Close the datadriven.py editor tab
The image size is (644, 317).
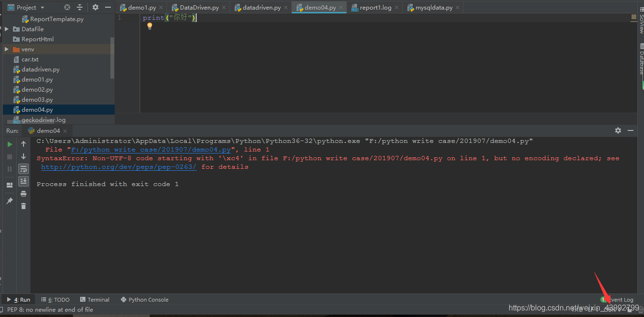286,8
